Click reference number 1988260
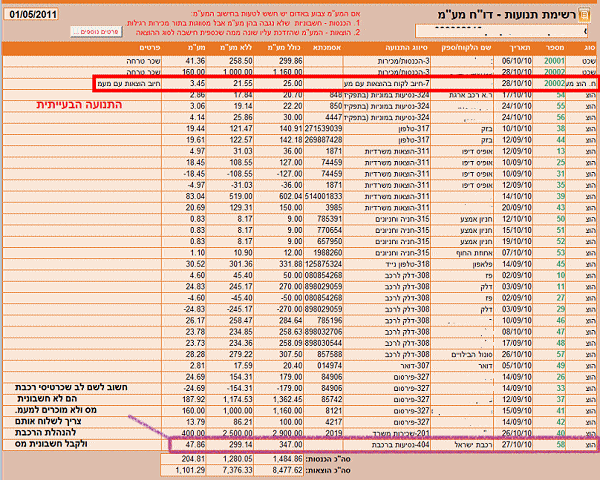600x480 pixels. tap(328, 253)
